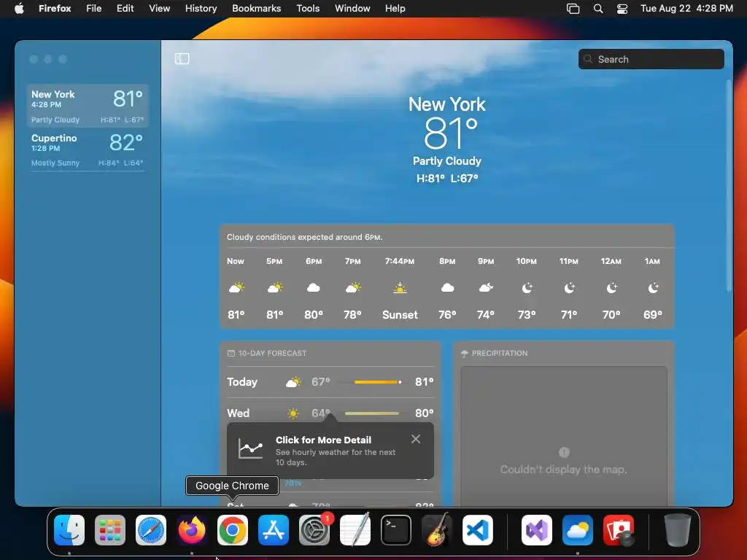Select the 5PM hourly weather icon

(x=275, y=287)
